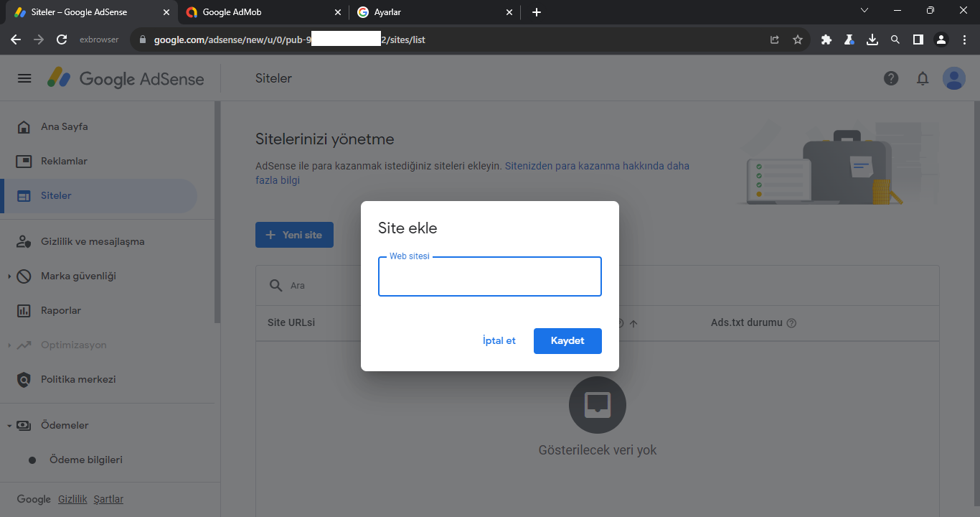Click the sort arrow in the table header
The width and height of the screenshot is (980, 517).
click(633, 324)
